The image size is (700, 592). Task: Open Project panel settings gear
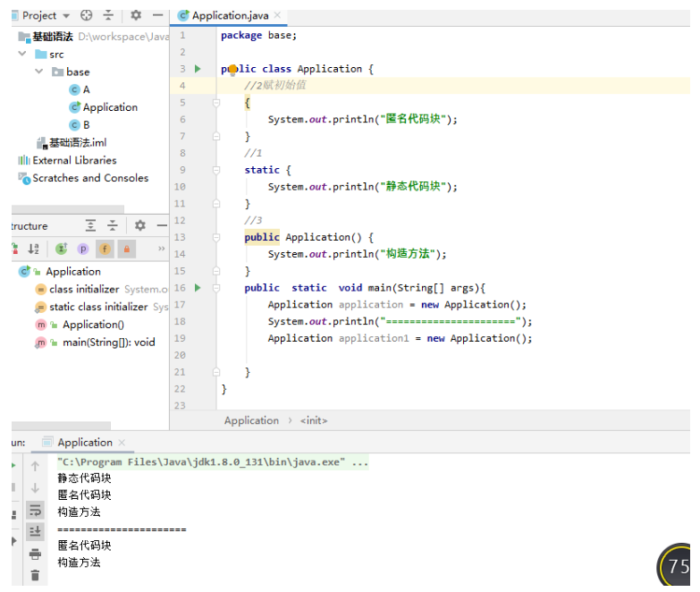pos(136,15)
